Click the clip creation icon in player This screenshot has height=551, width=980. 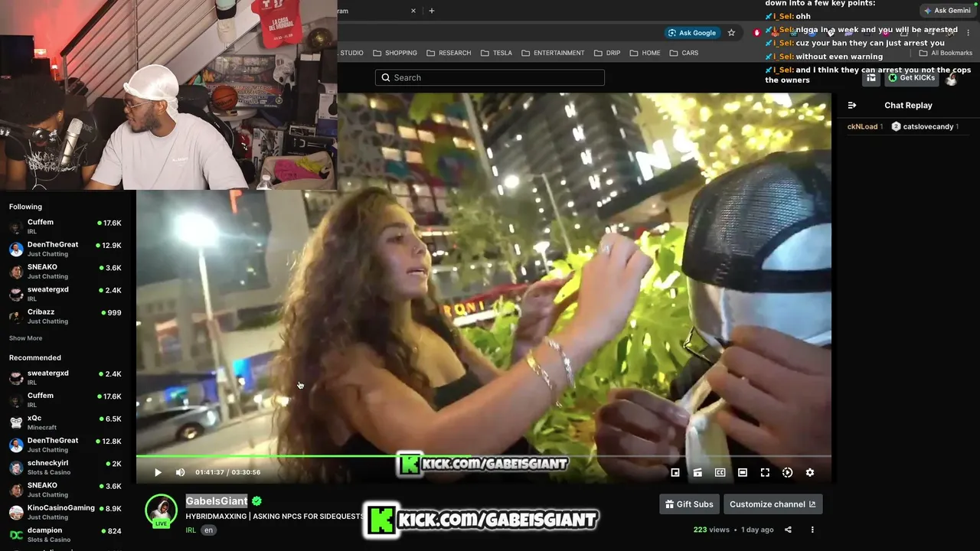[697, 472]
